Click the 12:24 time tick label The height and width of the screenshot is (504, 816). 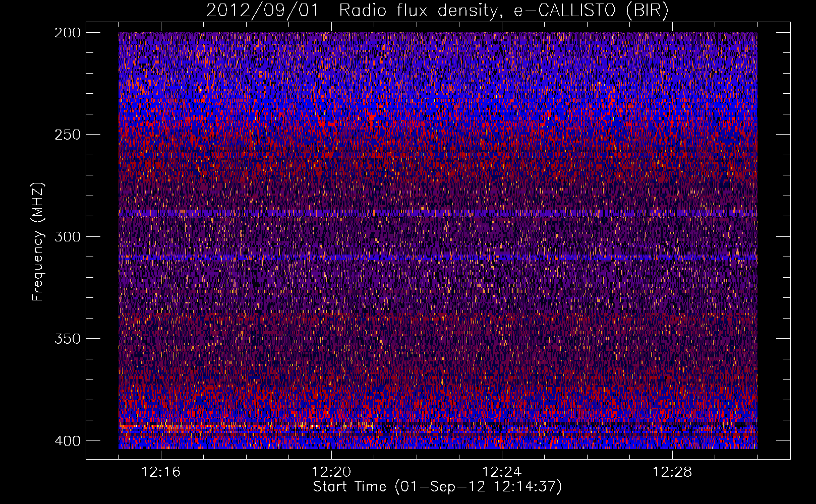tap(502, 472)
